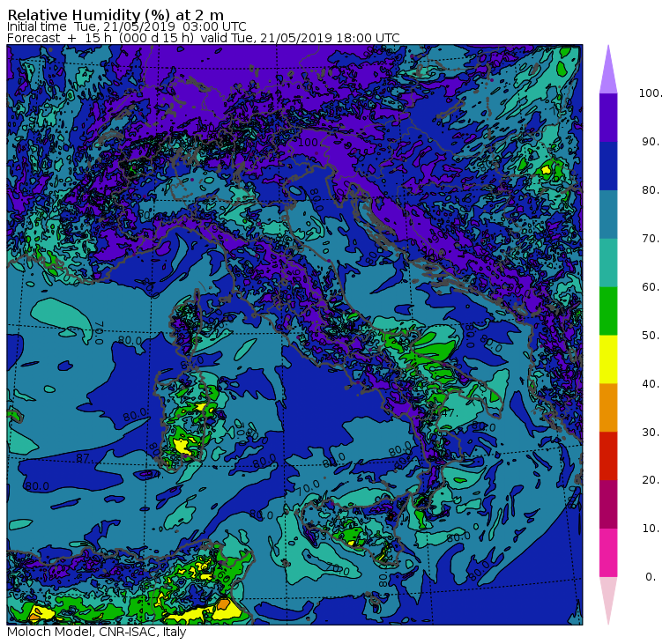Click the dark magenta 10–20 legend band
The image size is (670, 644).
(x=608, y=504)
